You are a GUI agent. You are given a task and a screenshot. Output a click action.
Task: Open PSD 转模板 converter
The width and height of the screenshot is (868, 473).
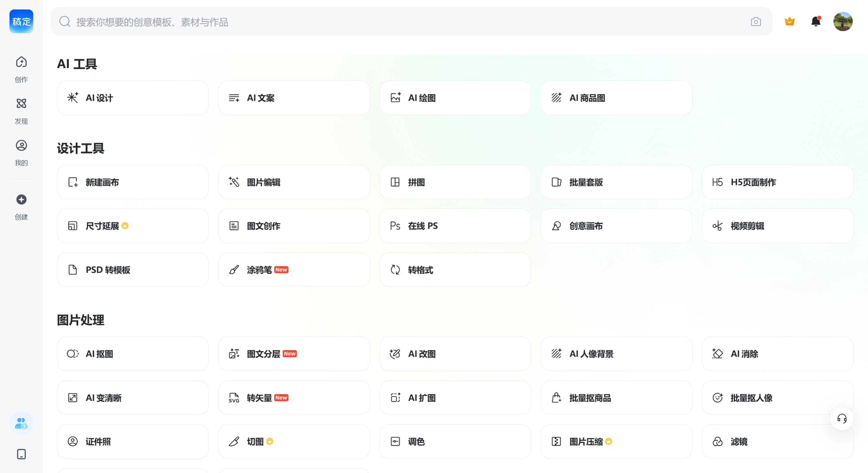coord(133,269)
